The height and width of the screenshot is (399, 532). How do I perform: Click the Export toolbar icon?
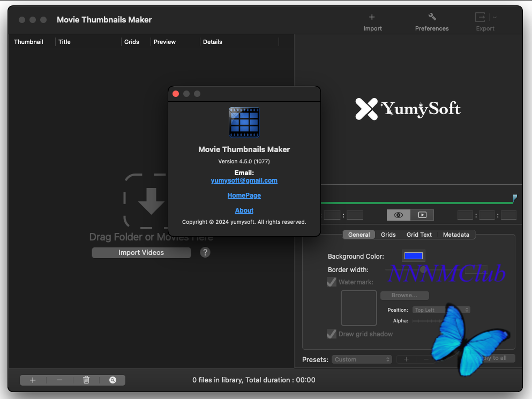click(480, 17)
